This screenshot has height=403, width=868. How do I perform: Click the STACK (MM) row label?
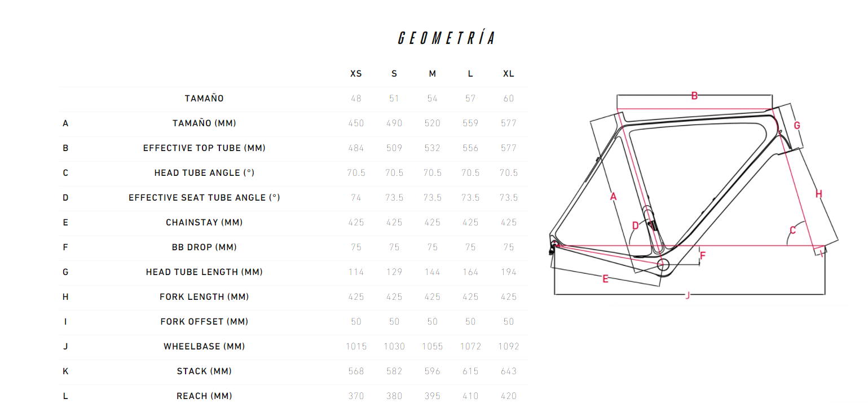pos(204,371)
